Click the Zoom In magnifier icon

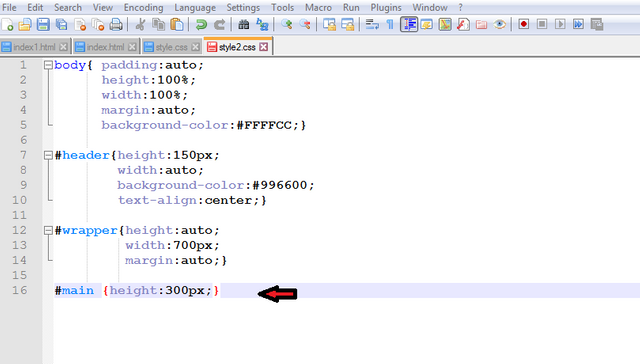287,24
